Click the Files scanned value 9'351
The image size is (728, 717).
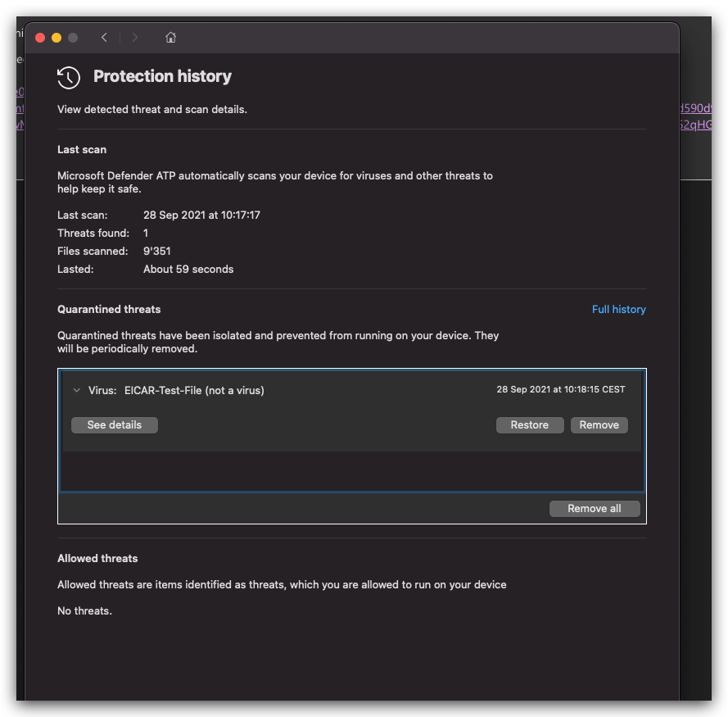click(x=157, y=252)
